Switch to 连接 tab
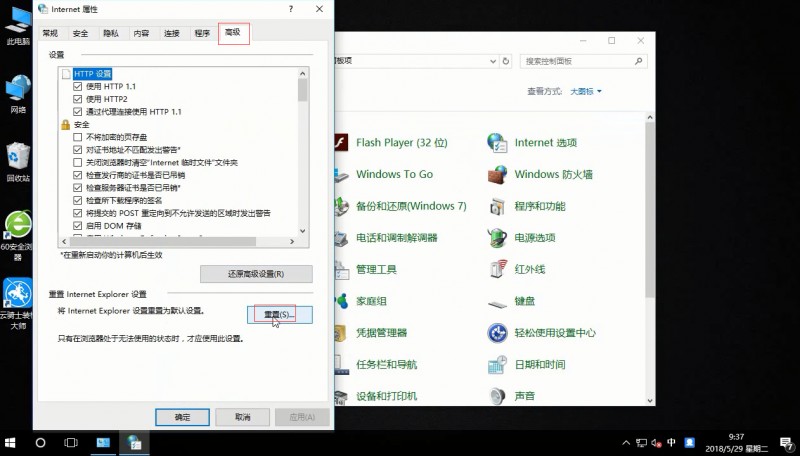The image size is (800, 456). tap(172, 33)
